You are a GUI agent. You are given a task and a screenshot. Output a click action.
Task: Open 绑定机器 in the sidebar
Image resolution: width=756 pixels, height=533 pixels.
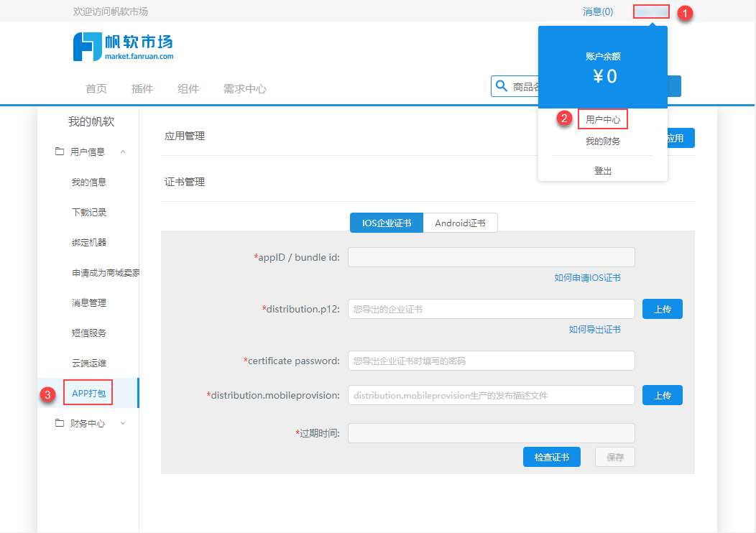(89, 242)
